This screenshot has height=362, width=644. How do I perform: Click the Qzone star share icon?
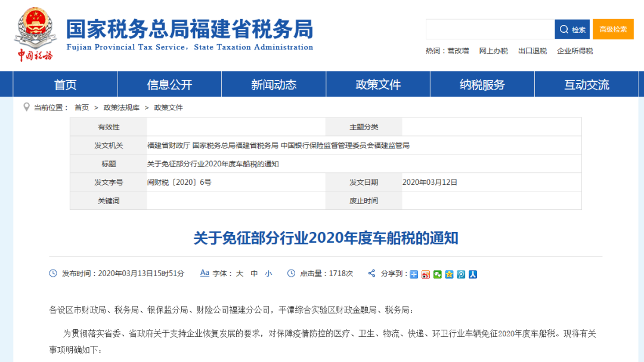pos(449,274)
